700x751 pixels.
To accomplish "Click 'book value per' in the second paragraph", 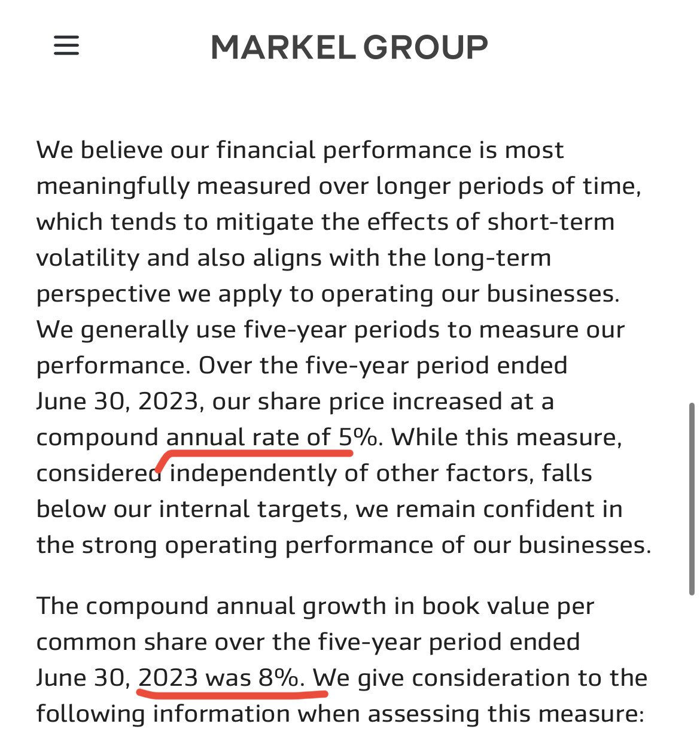I will (x=508, y=606).
